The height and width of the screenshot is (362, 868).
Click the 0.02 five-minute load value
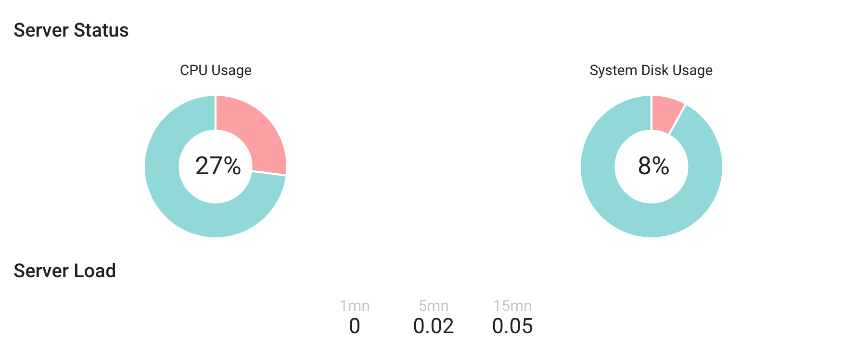click(434, 326)
